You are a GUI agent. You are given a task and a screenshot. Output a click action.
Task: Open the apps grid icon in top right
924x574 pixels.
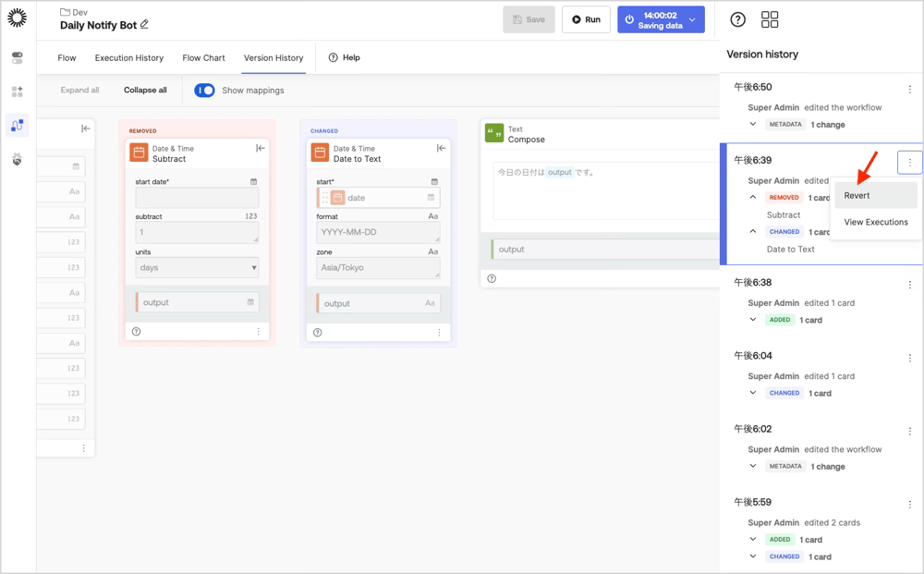[770, 19]
